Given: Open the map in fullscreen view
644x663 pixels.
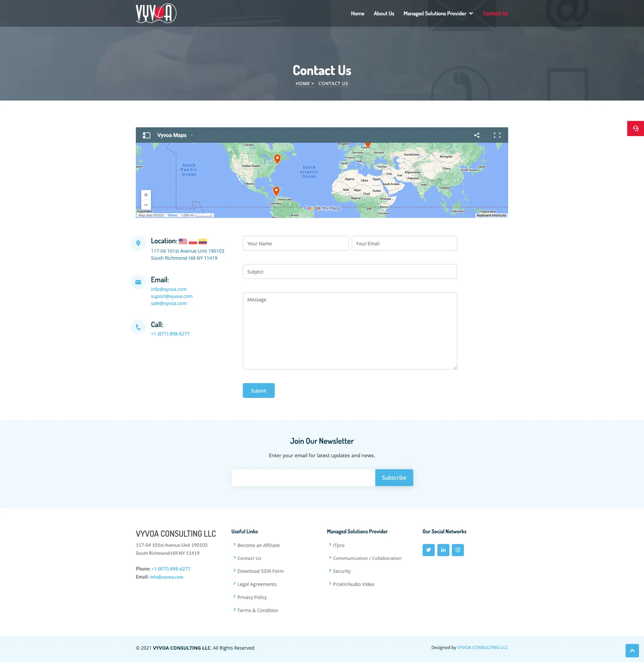Looking at the screenshot, I should 497,135.
